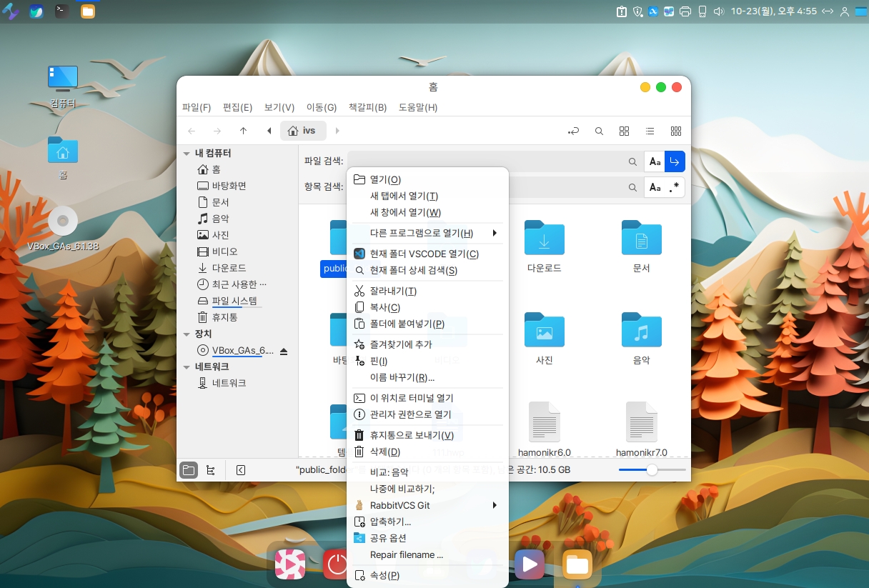Image resolution: width=869 pixels, height=588 pixels.
Task: Eject the VBox_GAs device
Action: 284,351
